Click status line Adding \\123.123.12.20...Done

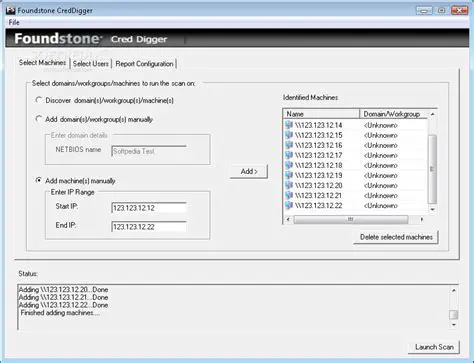[x=63, y=289]
